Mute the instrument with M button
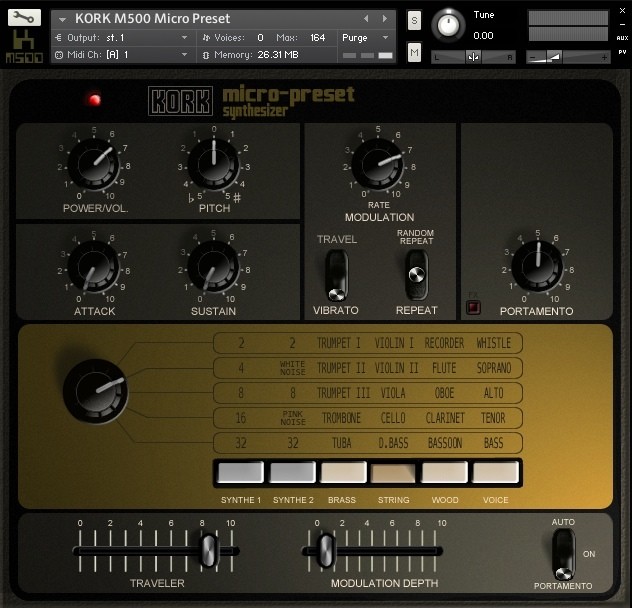The image size is (632, 608). point(414,52)
